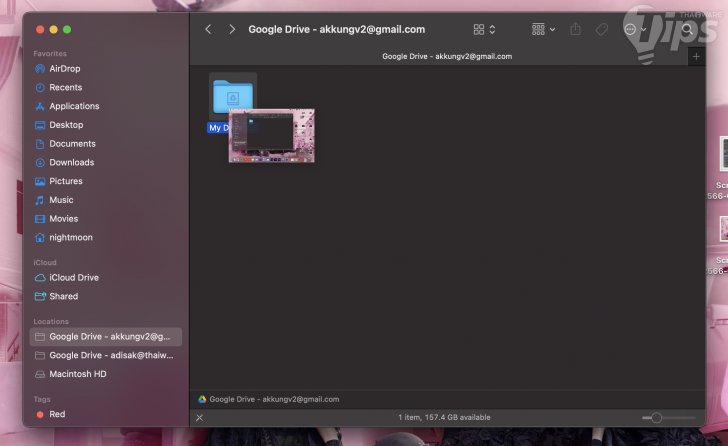Select Google Drive - adisak location
728x446 pixels.
(x=106, y=355)
